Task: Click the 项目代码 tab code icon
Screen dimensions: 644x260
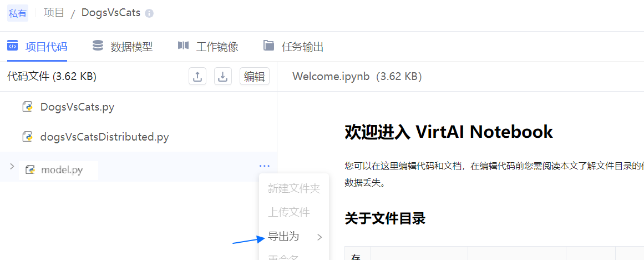Action: tap(12, 46)
